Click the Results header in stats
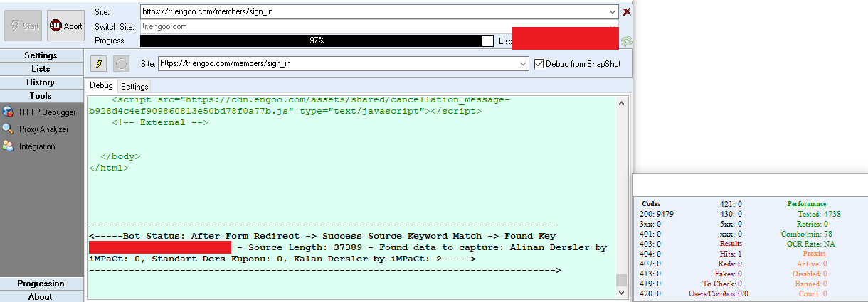This screenshot has height=302, width=868. 731,244
